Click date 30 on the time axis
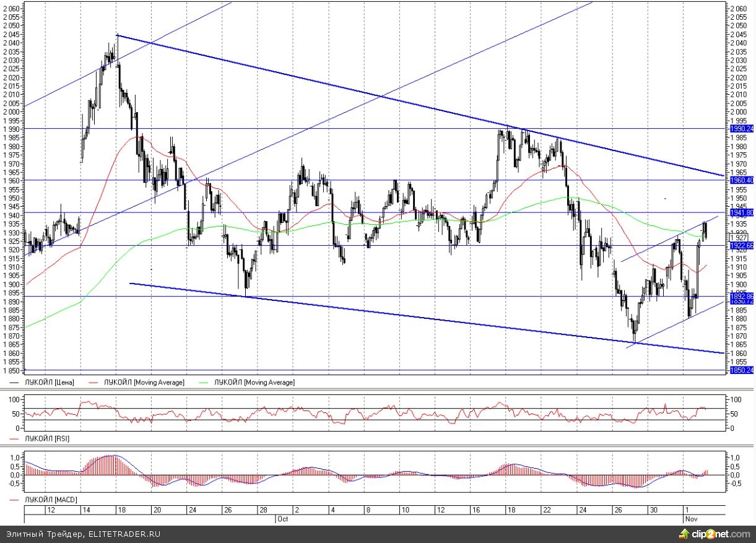This screenshot has width=756, height=543. pyautogui.click(x=653, y=510)
